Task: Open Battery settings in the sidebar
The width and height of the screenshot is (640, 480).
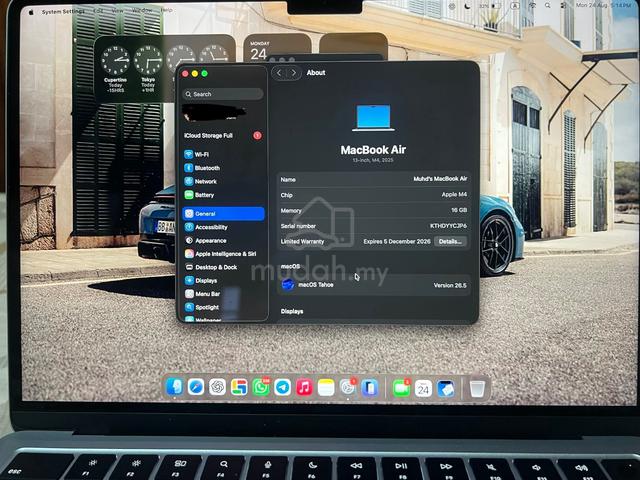Action: click(x=223, y=195)
